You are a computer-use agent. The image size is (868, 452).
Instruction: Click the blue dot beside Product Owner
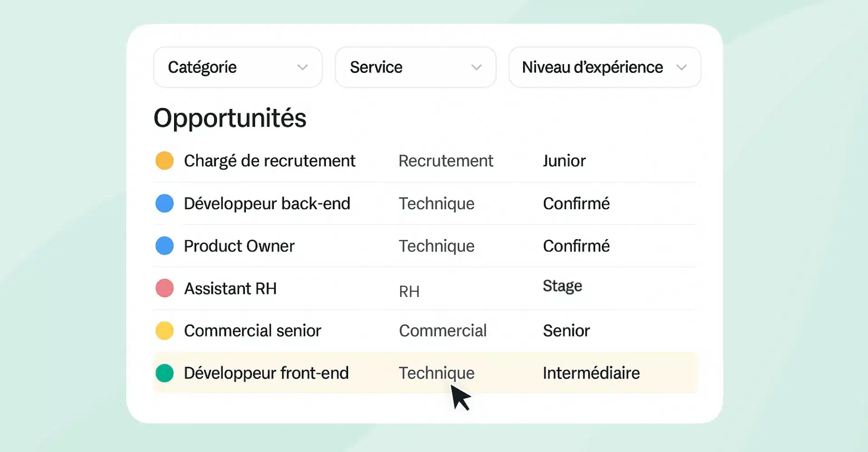point(165,246)
